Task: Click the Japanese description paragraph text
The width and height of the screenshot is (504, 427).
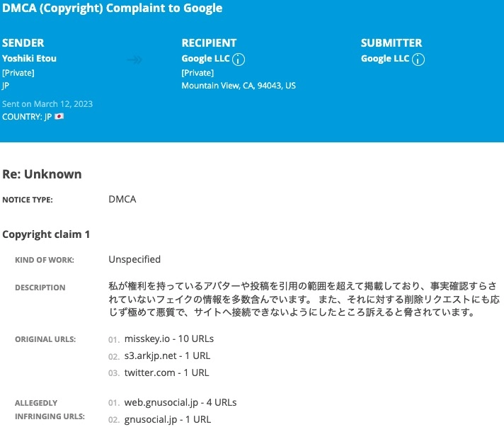Action: (300, 300)
